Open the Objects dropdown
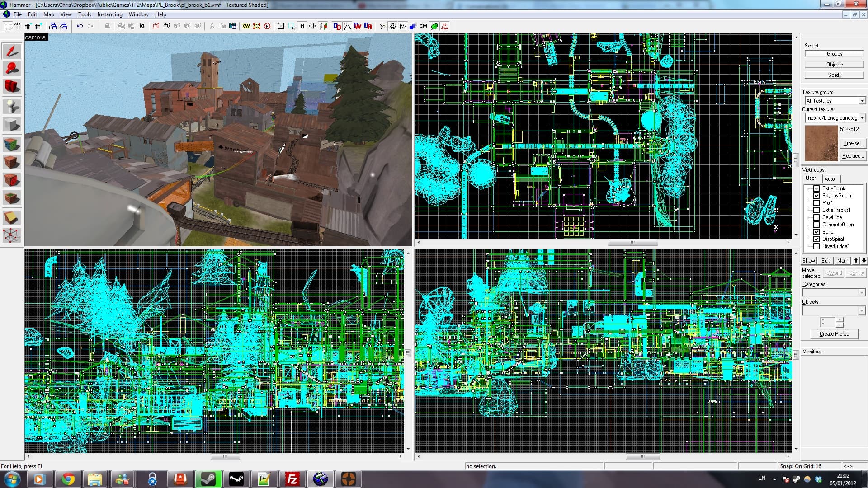Viewport: 868px width, 488px height. (x=861, y=310)
